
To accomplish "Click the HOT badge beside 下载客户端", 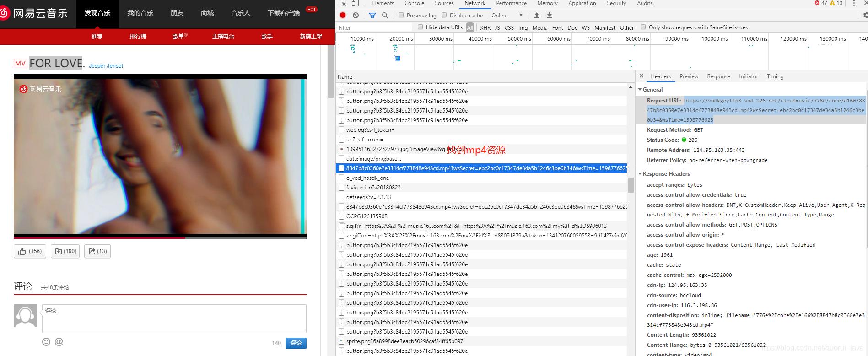I will pos(312,9).
